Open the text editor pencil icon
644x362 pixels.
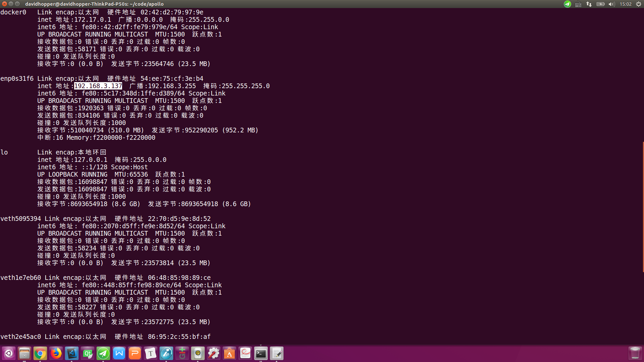pyautogui.click(x=277, y=353)
